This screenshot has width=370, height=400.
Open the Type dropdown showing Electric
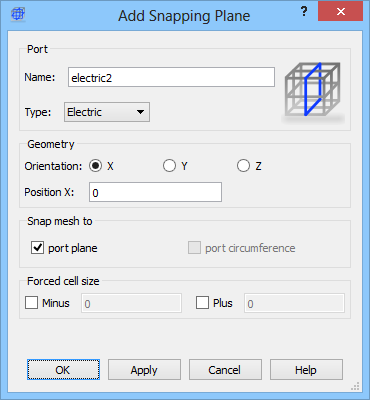coord(107,112)
